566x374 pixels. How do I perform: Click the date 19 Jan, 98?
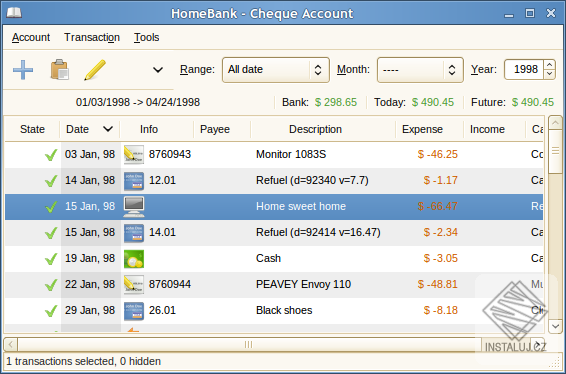point(90,258)
